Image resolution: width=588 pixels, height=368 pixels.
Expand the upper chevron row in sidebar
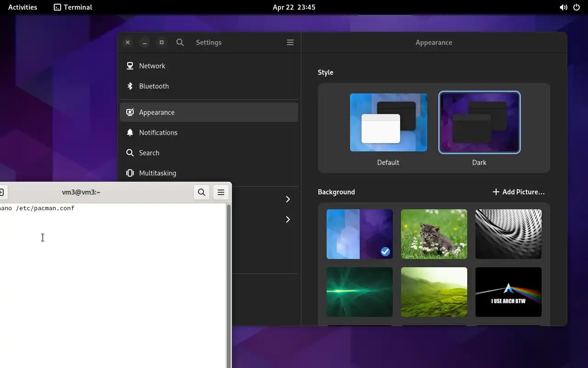[x=288, y=199]
